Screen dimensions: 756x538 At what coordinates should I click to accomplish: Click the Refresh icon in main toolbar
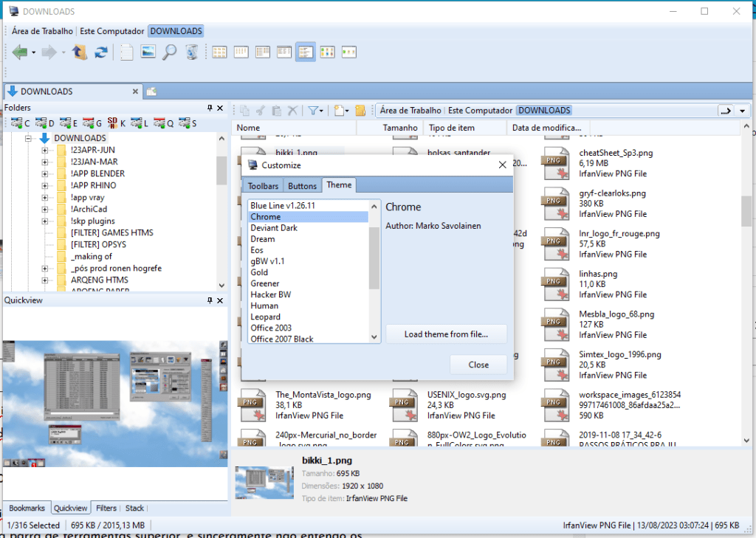click(101, 52)
